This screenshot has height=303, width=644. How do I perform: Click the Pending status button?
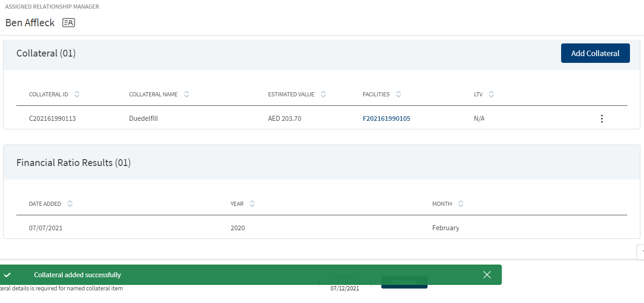click(x=404, y=282)
